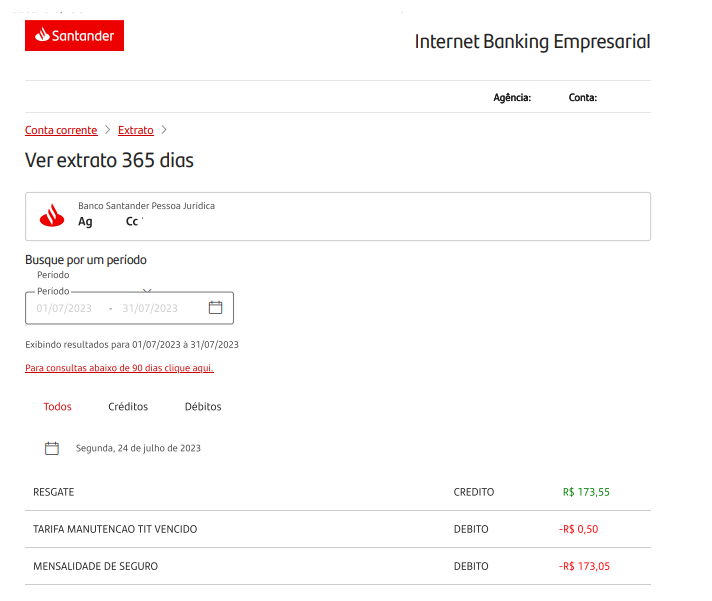Screen dimensions: 712x601
Task: Click the red Santander flame account icon
Action: point(52,215)
